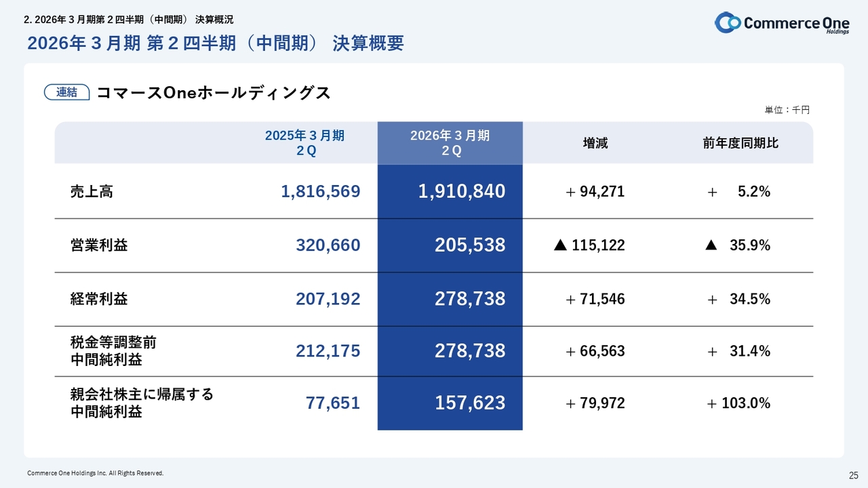Screen dimensions: 868x488
Task: Select the 連結 badge label
Action: click(66, 92)
